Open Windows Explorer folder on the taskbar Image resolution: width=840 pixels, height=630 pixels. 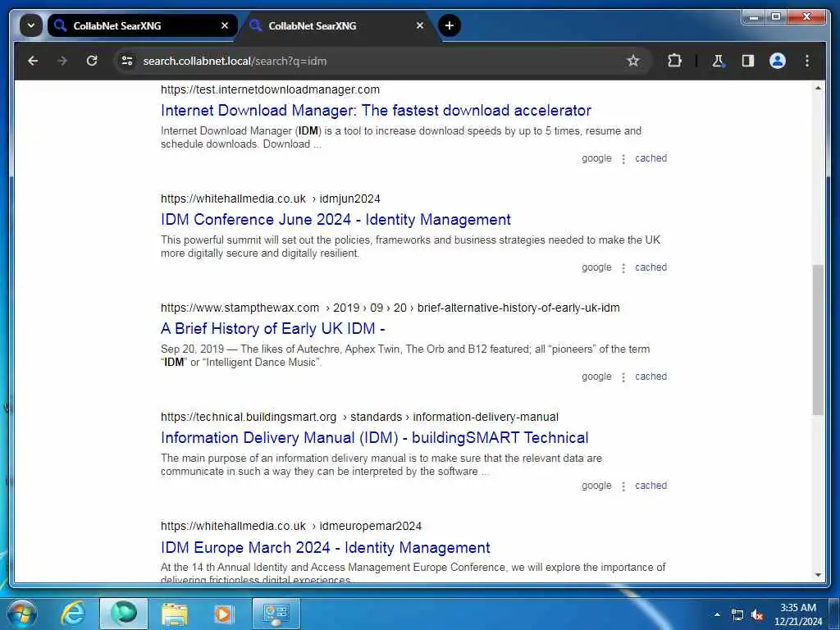pyautogui.click(x=175, y=614)
